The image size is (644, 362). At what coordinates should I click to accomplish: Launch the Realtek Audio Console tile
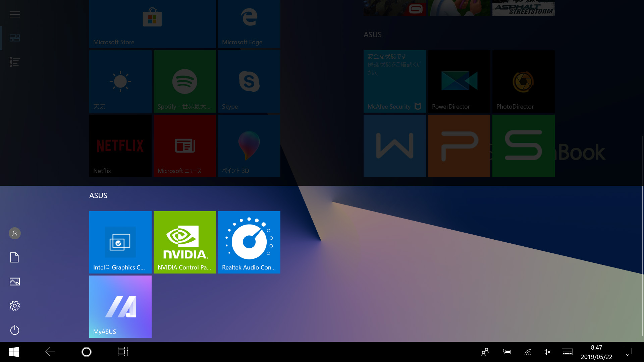(249, 242)
